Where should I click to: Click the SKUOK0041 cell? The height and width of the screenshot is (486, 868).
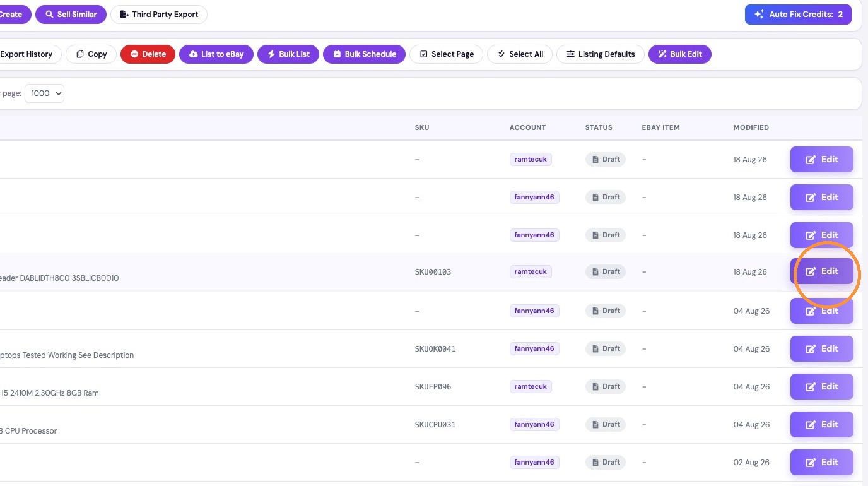(x=435, y=349)
